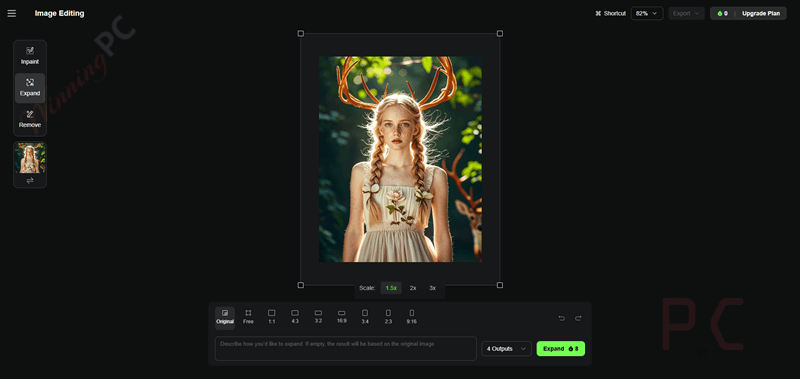Screen dimensions: 800x379
Task: Open the 82% zoom dropdown
Action: 647,13
